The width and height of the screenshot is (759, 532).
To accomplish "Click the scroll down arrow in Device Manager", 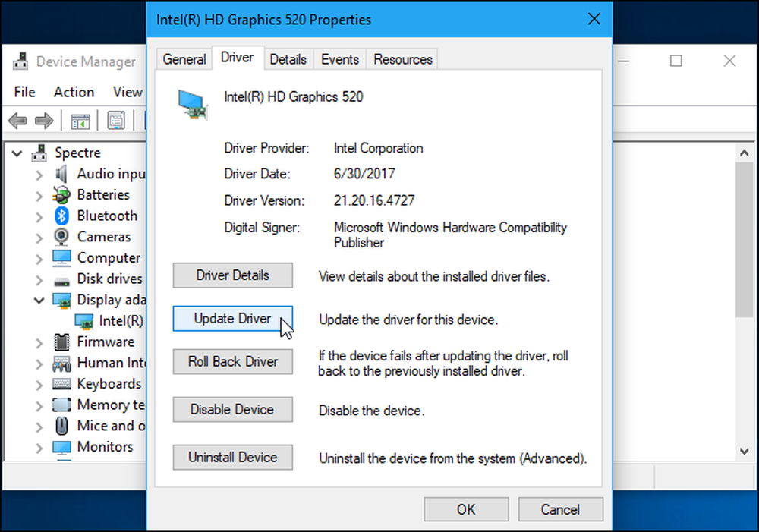I will pos(745,451).
